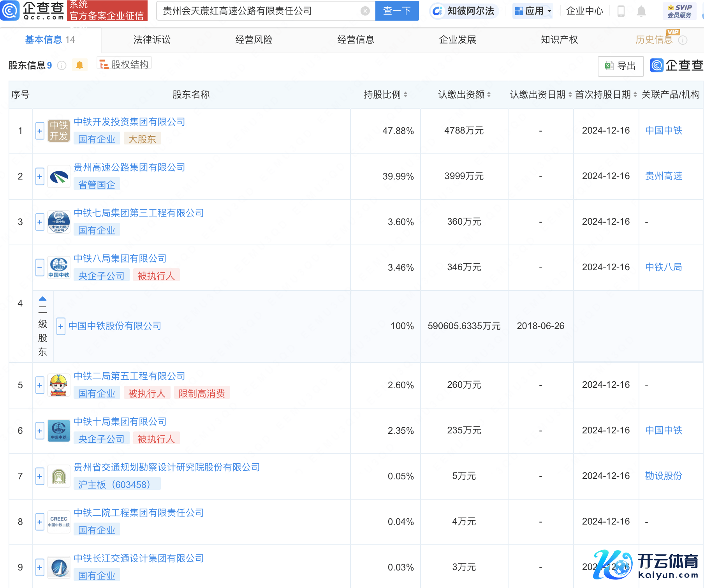Sort the table by 持股比例
Image resolution: width=704 pixels, height=588 pixels.
pos(405,95)
